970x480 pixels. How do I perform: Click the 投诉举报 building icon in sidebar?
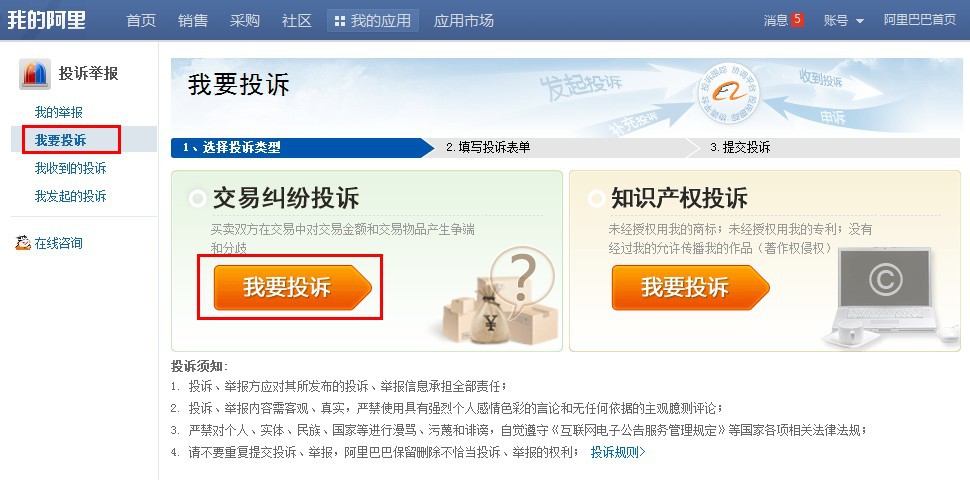click(35, 74)
